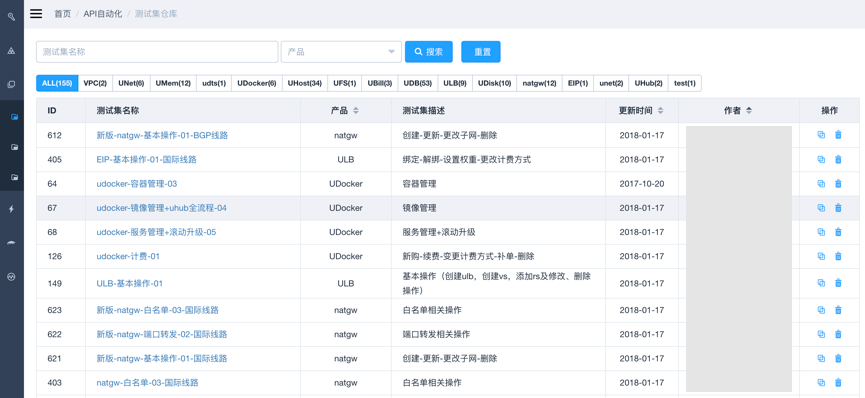Filter by UMem(12) tab
The image size is (865, 398).
coord(173,83)
